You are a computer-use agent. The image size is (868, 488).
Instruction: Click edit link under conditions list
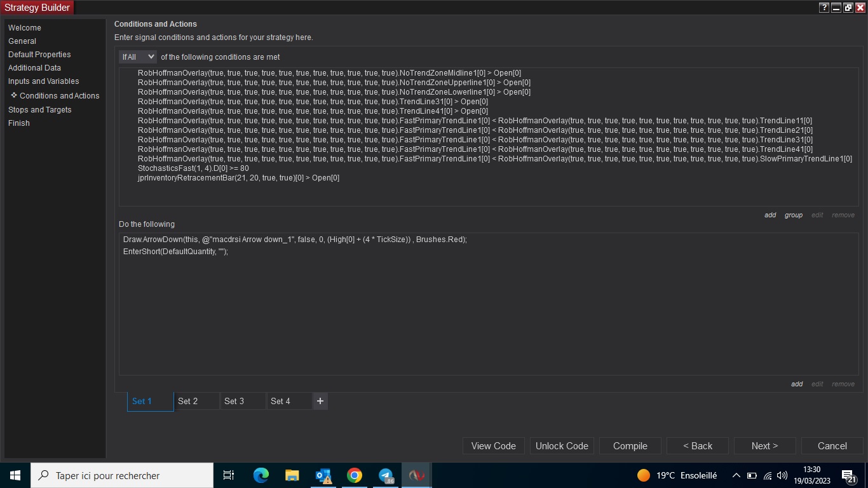pyautogui.click(x=817, y=215)
